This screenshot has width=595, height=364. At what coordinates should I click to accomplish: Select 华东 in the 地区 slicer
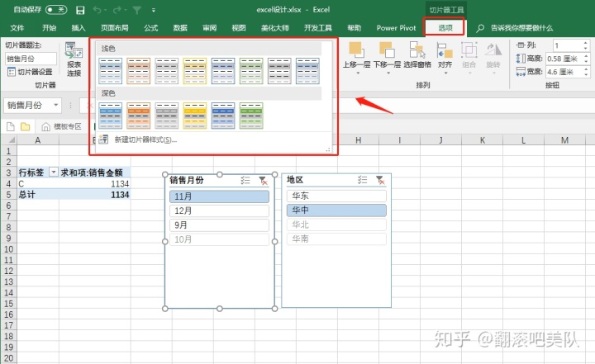click(336, 196)
